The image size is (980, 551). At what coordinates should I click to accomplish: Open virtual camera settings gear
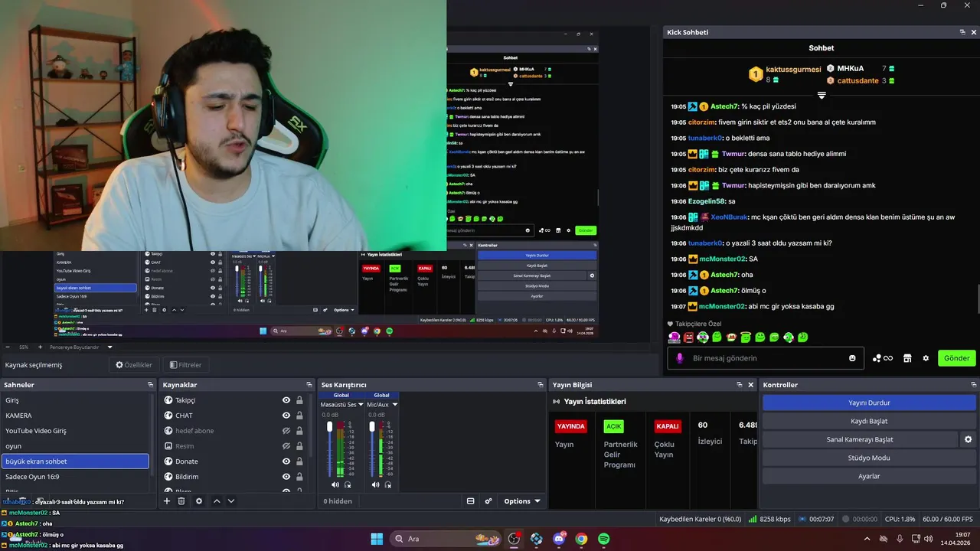[968, 439]
